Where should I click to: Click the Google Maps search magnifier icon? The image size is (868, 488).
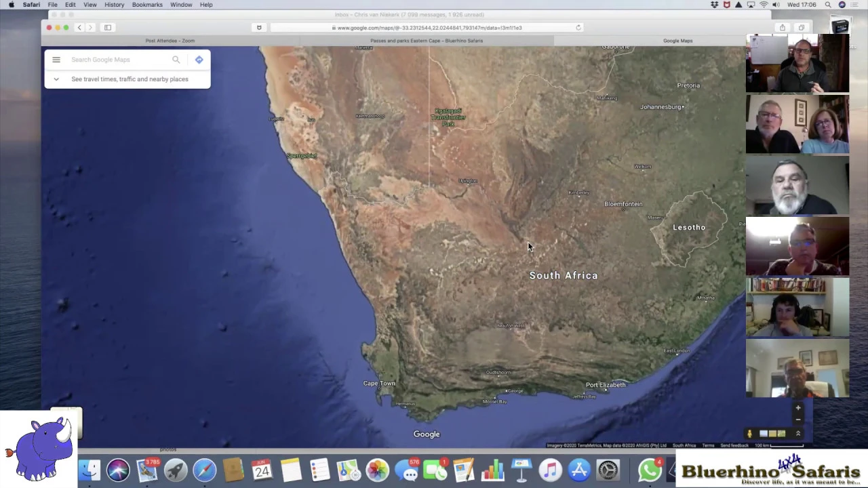click(x=176, y=60)
